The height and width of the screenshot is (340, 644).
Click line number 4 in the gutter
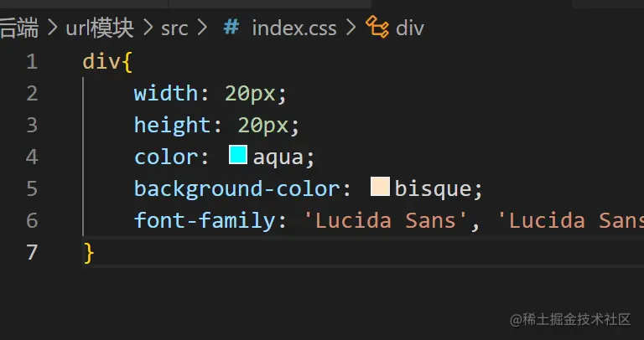click(32, 157)
